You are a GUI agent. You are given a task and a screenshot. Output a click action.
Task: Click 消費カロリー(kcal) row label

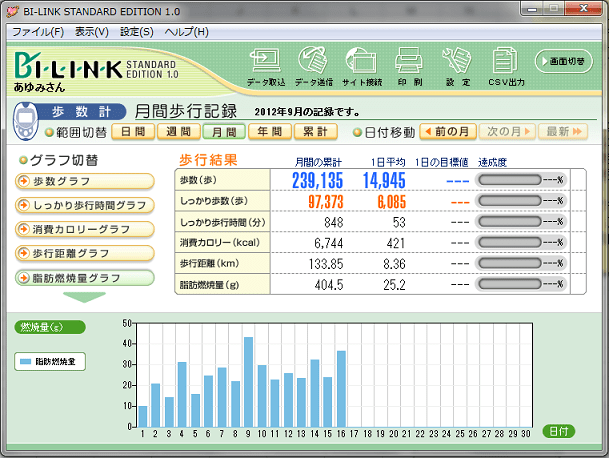(x=219, y=243)
